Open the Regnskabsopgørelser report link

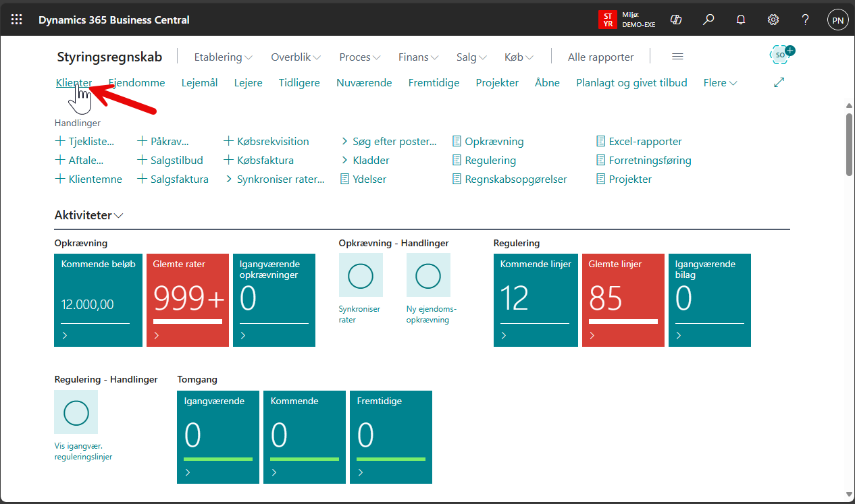click(515, 179)
